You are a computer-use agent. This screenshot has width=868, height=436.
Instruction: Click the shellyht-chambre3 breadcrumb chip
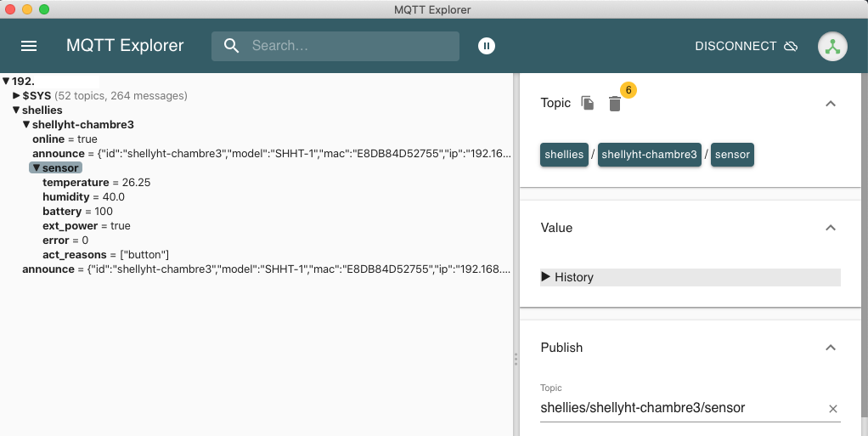click(649, 155)
